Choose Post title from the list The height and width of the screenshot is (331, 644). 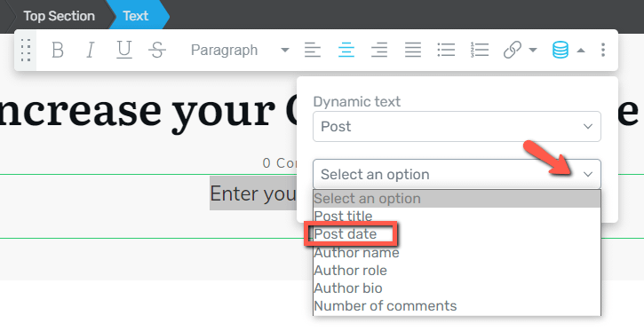pos(457,217)
